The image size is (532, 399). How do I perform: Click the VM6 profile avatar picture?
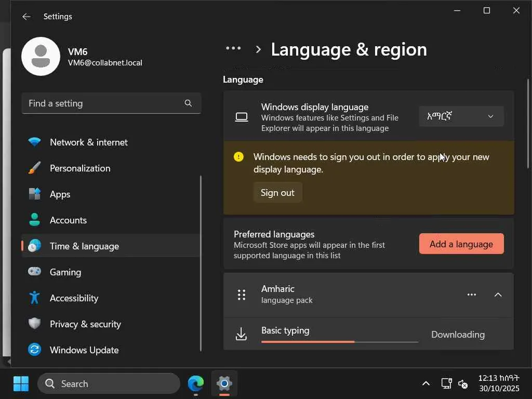(41, 56)
